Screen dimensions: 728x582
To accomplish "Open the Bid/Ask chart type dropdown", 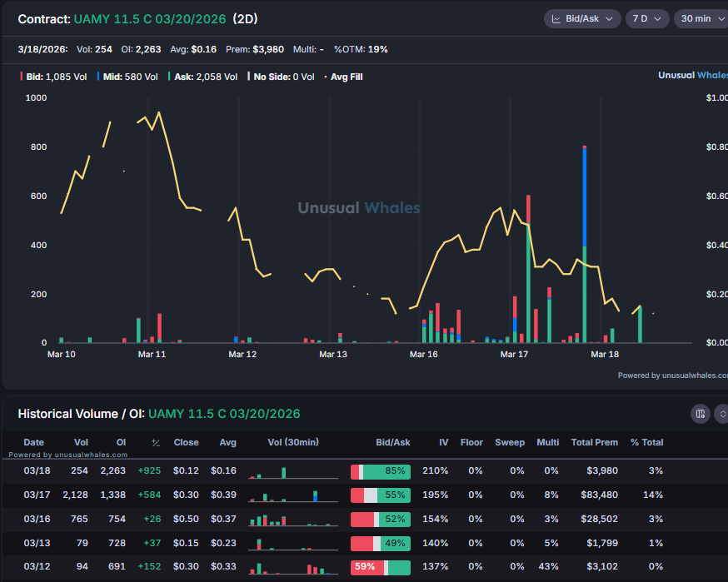I will 582,19.
